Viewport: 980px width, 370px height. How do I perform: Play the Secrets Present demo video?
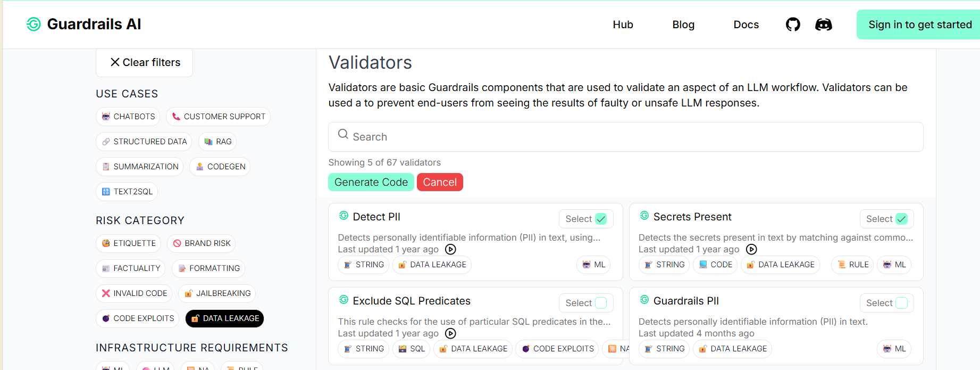tap(751, 249)
